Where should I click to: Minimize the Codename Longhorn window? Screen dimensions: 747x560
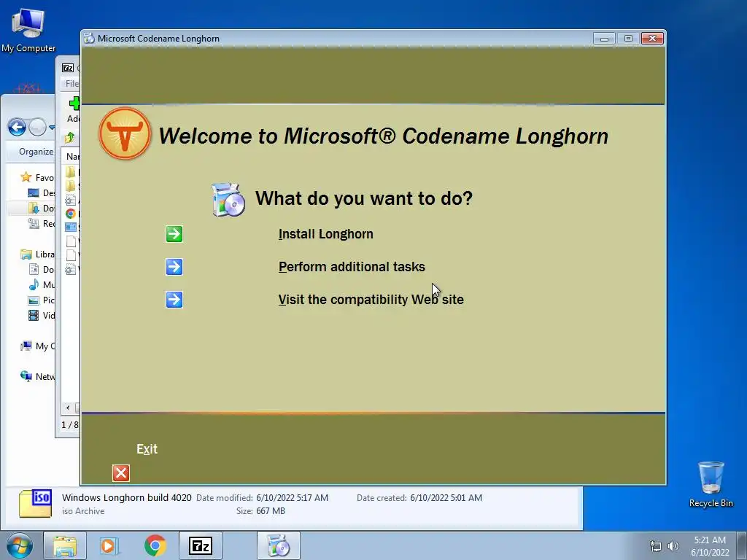(x=604, y=39)
